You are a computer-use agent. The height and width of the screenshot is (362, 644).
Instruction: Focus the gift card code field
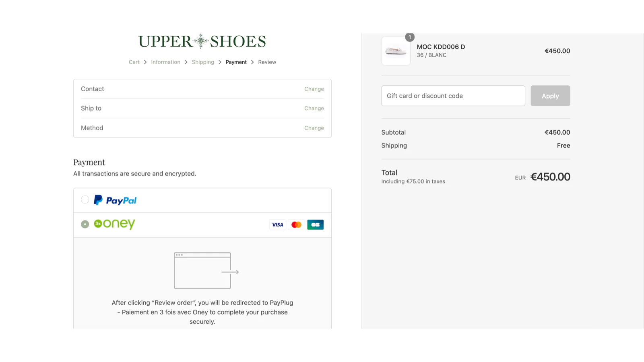[453, 96]
